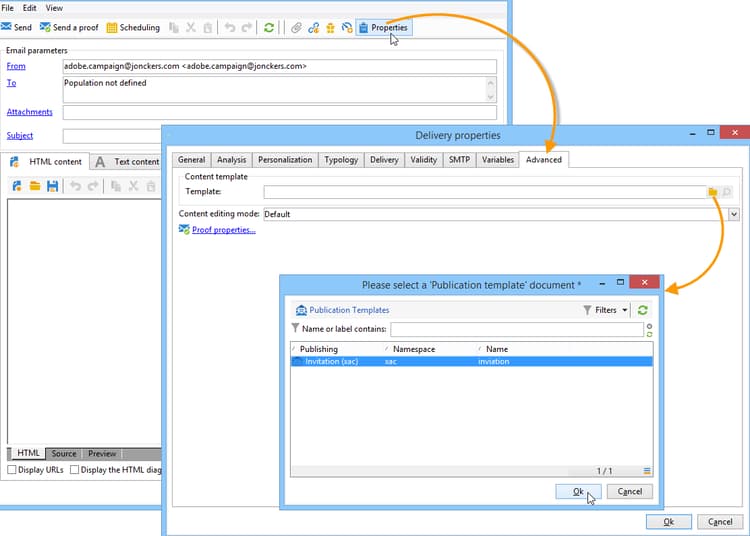Expand the Content editing mode dropdown
The height and width of the screenshot is (536, 750).
734,214
